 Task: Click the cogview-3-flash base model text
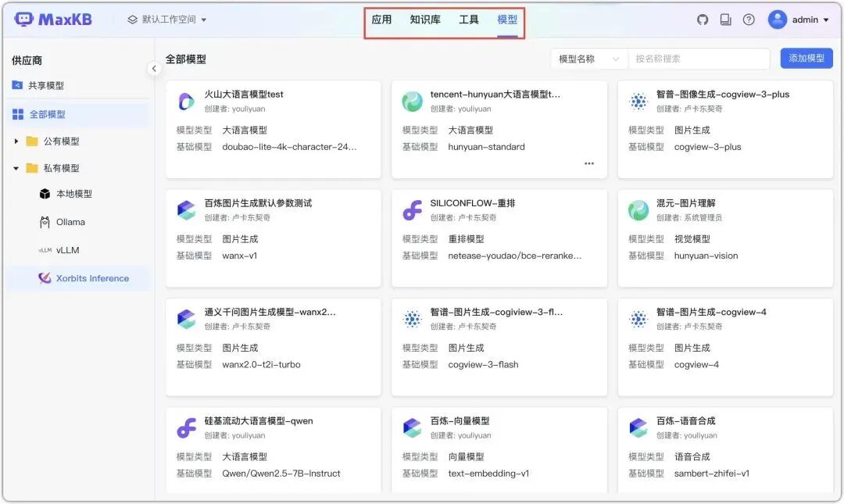tap(483, 364)
